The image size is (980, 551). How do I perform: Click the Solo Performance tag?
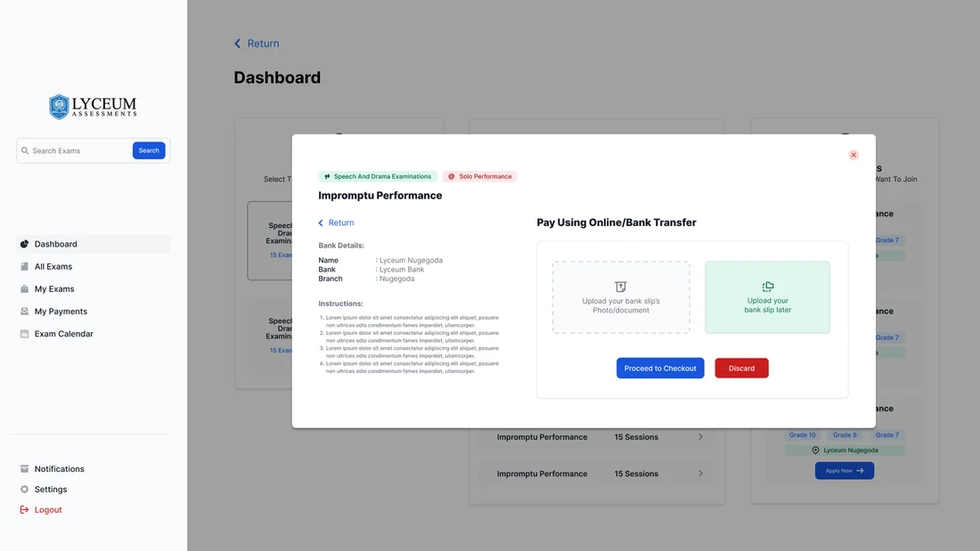(480, 177)
